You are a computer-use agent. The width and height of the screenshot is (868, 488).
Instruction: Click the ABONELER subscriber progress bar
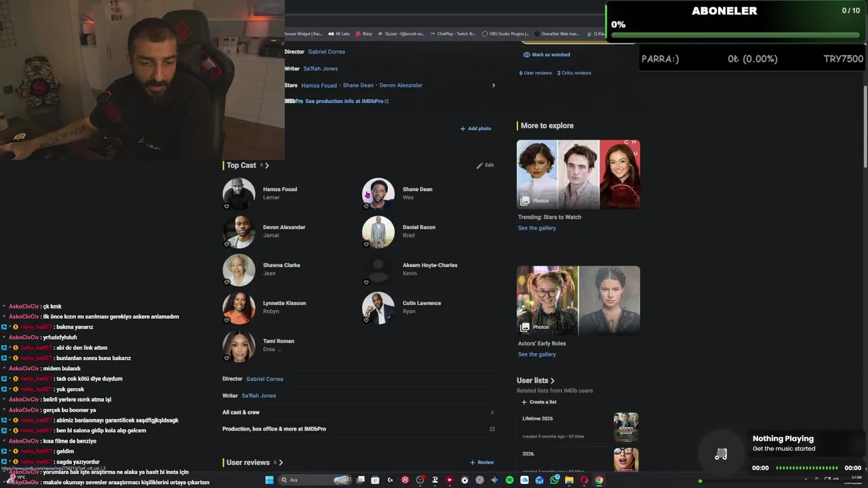735,35
